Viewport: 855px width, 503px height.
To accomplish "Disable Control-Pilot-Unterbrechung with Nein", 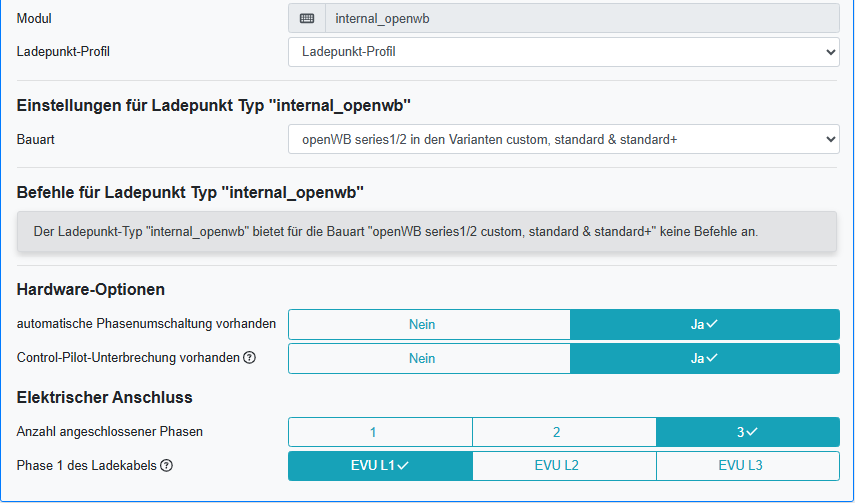I will tap(429, 358).
